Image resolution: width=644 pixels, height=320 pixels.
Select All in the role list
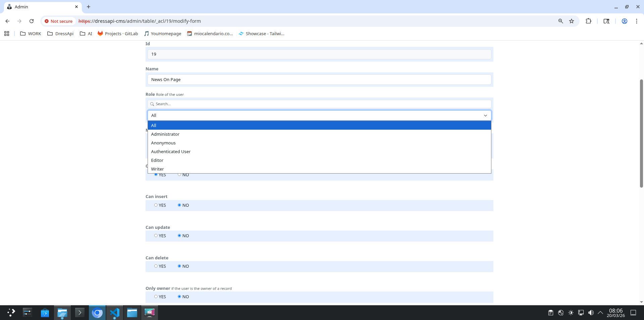click(x=319, y=125)
